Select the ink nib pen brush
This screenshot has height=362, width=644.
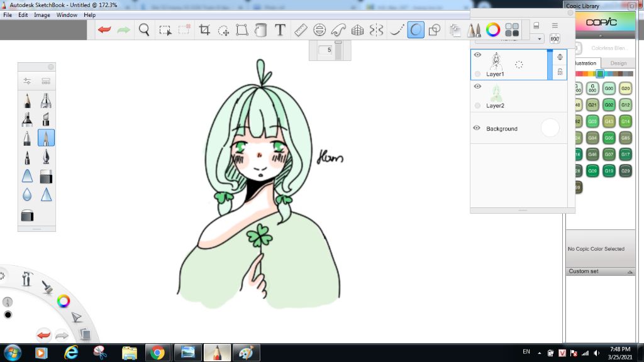coord(46,156)
